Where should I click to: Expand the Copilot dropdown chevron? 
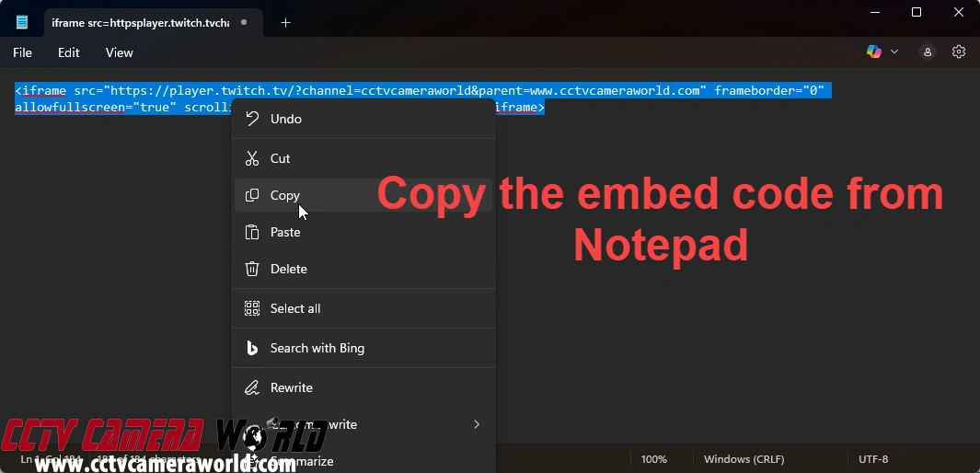click(x=894, y=52)
